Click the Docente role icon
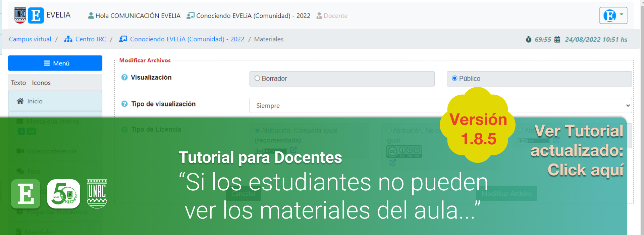This screenshot has width=644, height=235. point(319,16)
